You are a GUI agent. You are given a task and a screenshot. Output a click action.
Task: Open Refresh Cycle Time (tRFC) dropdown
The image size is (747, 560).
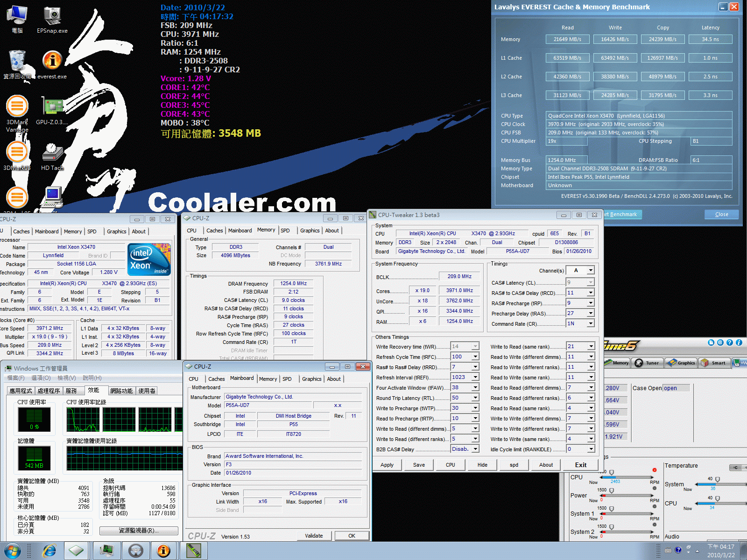tap(475, 357)
